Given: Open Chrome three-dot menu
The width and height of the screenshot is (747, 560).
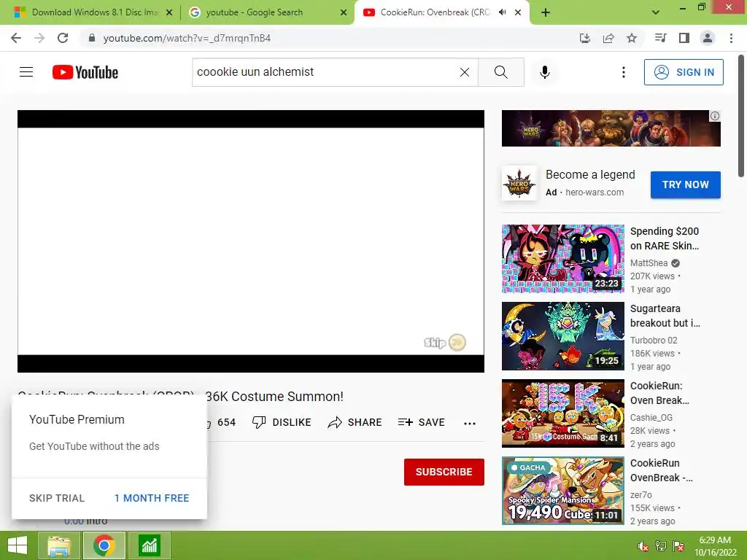Looking at the screenshot, I should [x=731, y=38].
